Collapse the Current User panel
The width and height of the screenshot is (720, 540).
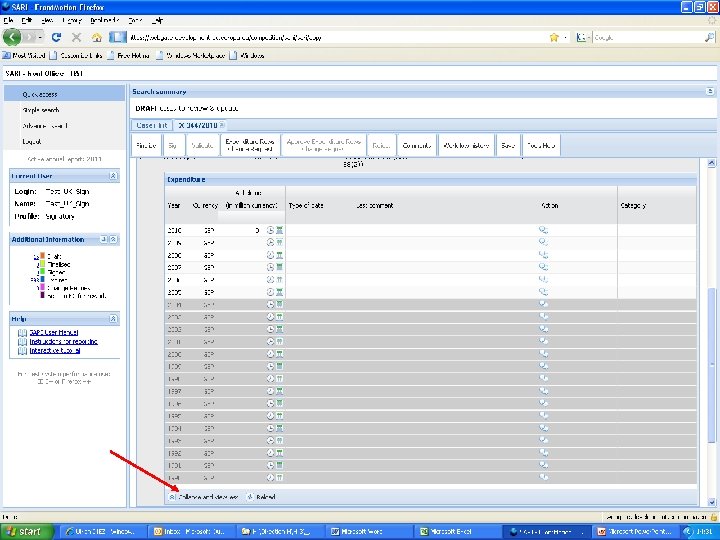tap(113, 176)
